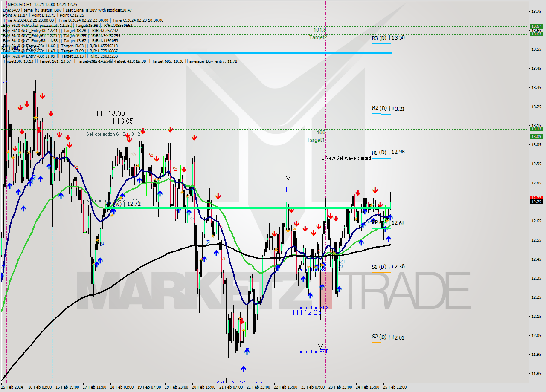
Task: Click the black 12.75 current price tag
Action: coord(536,202)
